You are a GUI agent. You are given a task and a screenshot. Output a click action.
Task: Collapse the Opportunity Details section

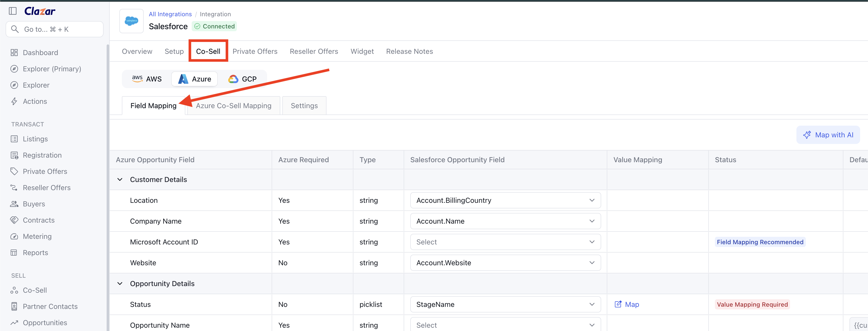(x=120, y=284)
